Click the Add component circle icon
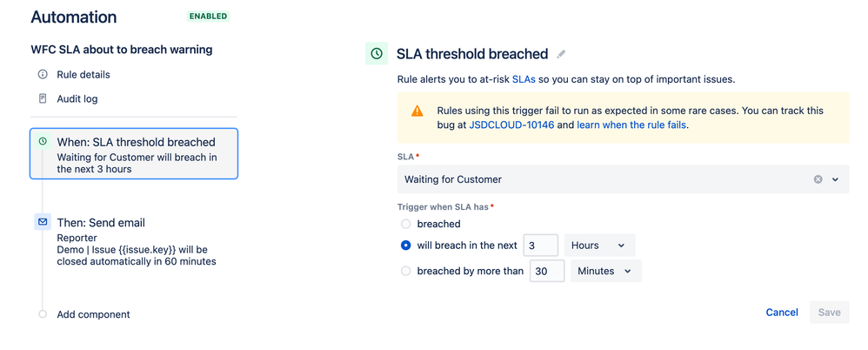 point(43,314)
